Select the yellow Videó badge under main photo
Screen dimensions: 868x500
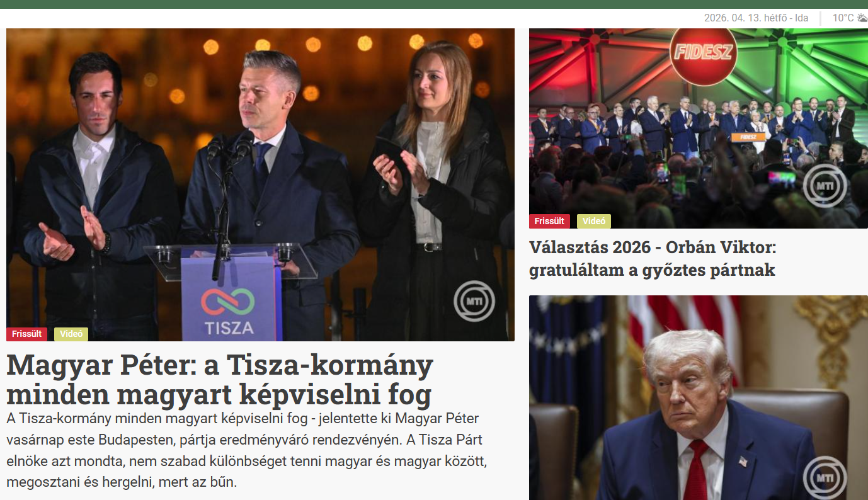click(71, 334)
